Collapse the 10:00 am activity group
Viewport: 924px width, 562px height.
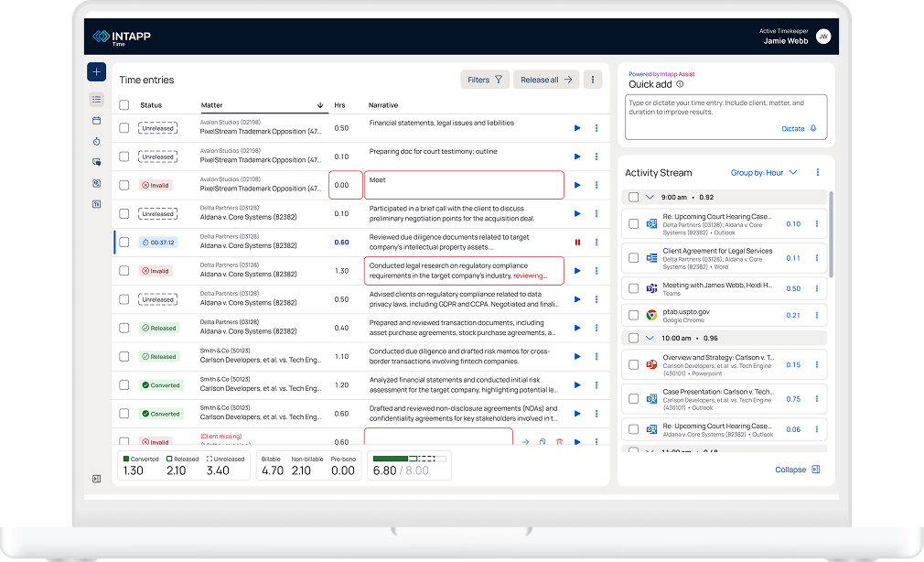(650, 338)
